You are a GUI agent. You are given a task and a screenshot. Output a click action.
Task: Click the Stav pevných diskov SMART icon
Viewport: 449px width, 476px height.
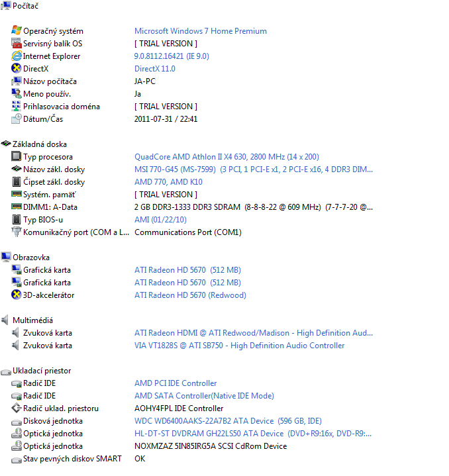pos(17,459)
